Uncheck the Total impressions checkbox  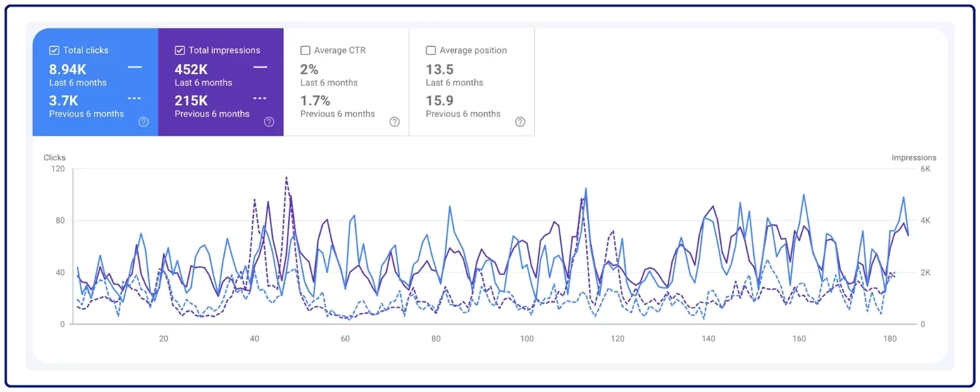(x=180, y=50)
